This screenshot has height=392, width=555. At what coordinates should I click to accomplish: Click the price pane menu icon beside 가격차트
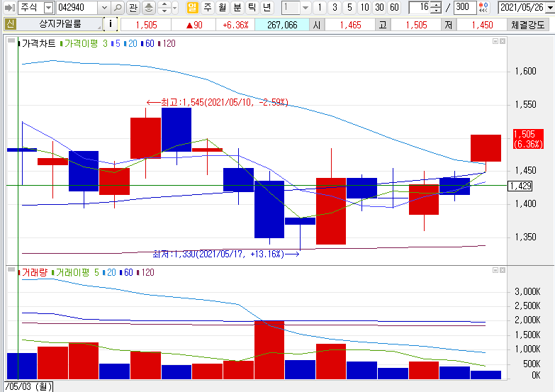11,40
